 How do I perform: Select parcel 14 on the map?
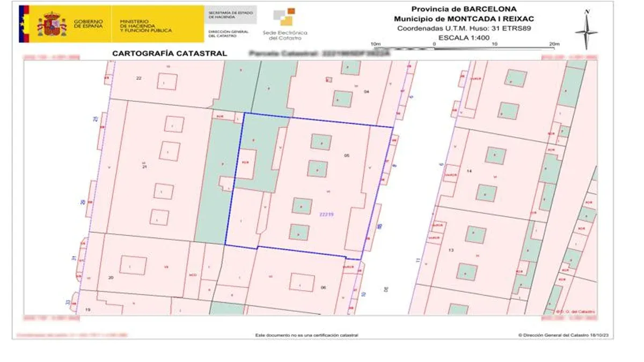point(469,171)
